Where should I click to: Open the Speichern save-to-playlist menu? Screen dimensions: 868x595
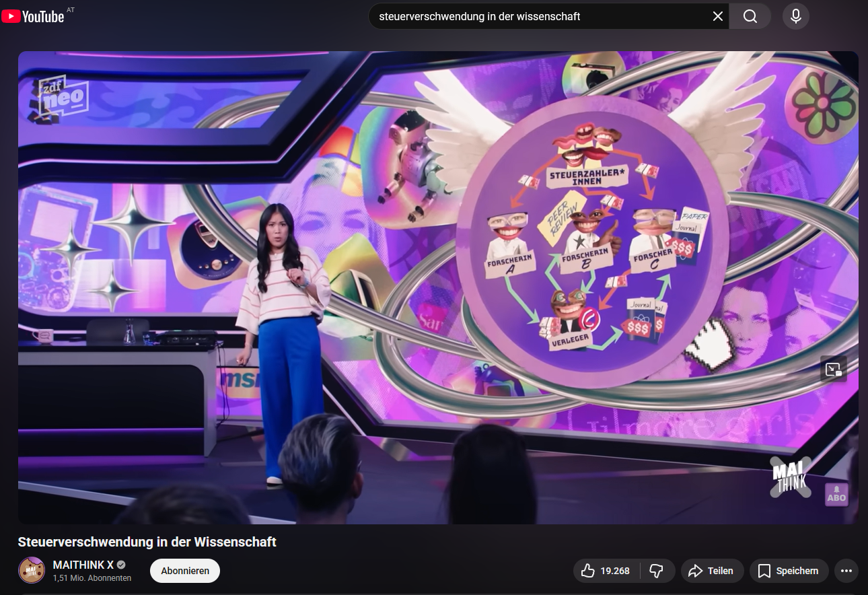[x=788, y=571]
